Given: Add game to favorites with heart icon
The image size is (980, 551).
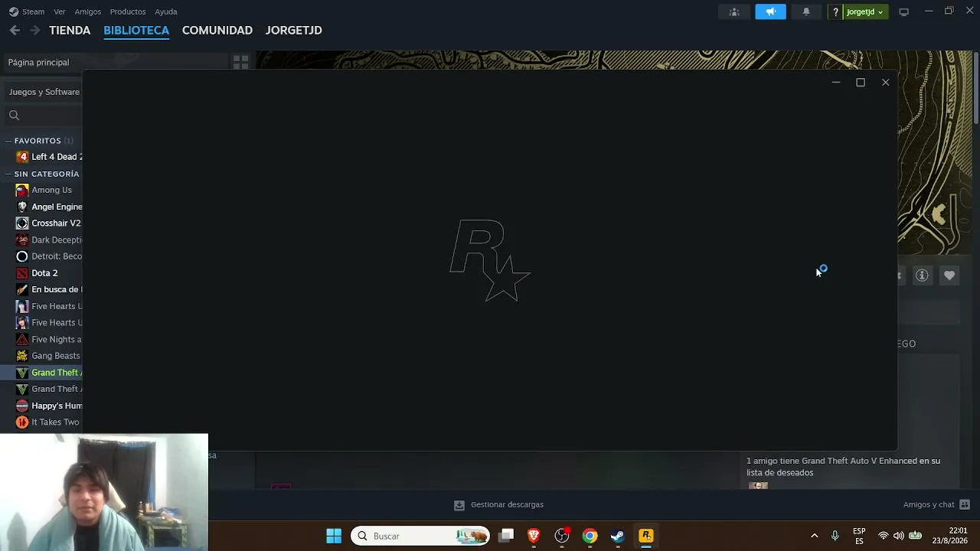Looking at the screenshot, I should tap(949, 275).
